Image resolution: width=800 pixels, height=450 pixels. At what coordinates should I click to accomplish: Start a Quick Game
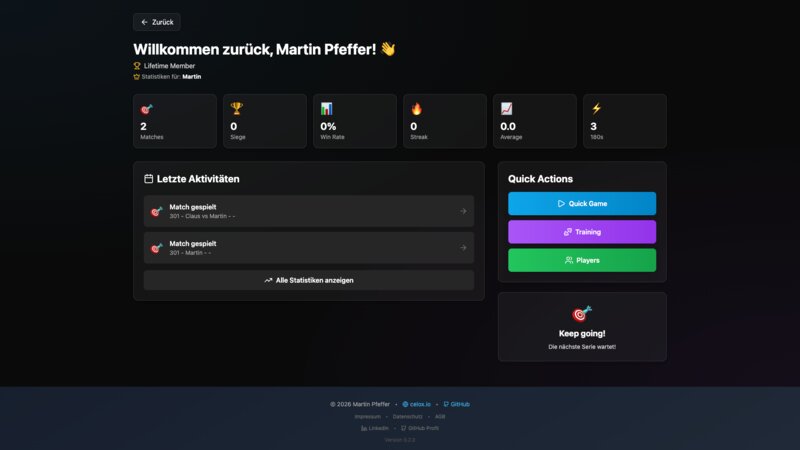coord(582,204)
